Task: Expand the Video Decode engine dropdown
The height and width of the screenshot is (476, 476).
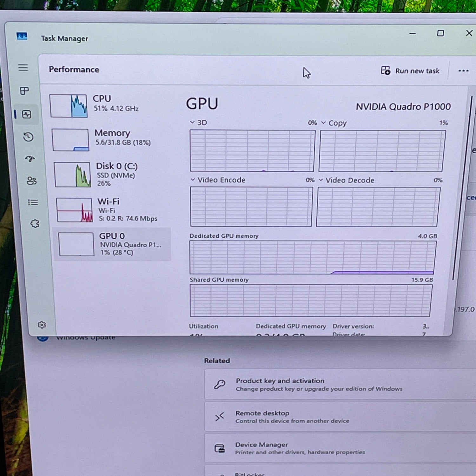Action: (321, 180)
